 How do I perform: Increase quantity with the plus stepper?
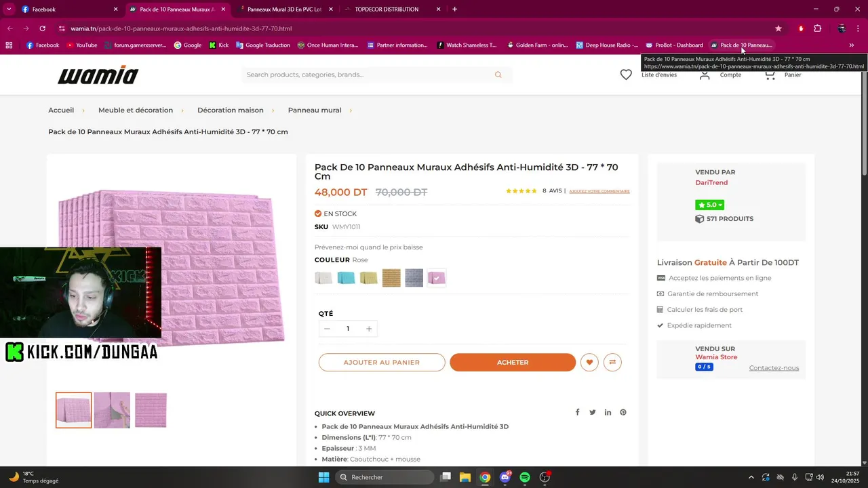369,329
